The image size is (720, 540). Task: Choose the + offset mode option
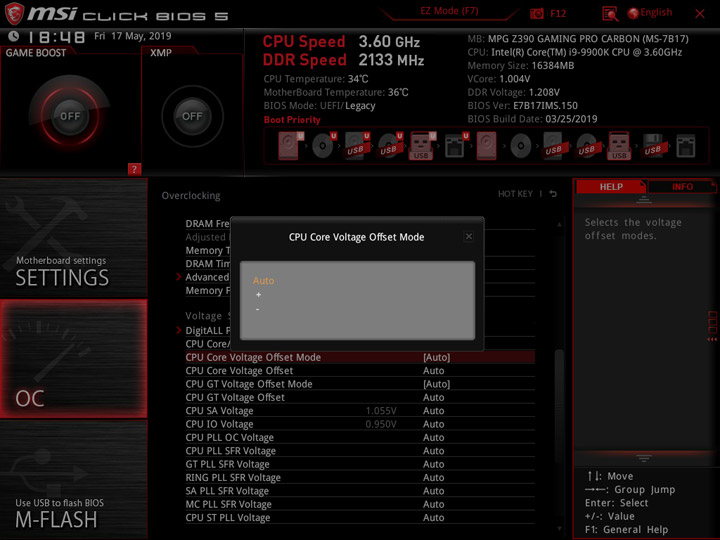point(259,295)
